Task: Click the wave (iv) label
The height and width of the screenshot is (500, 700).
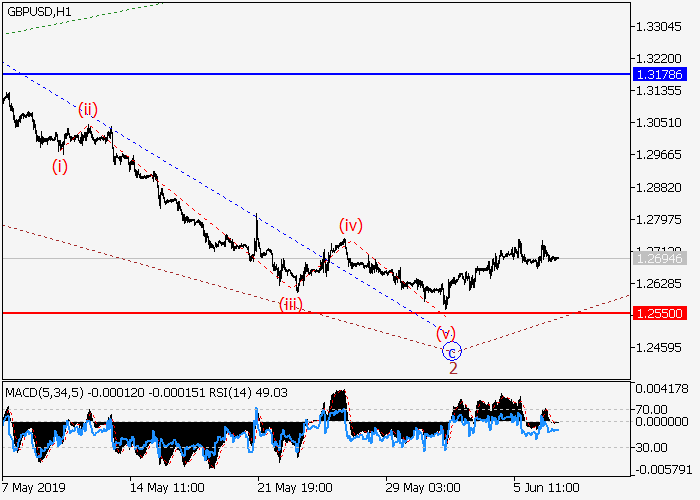Action: (x=349, y=224)
